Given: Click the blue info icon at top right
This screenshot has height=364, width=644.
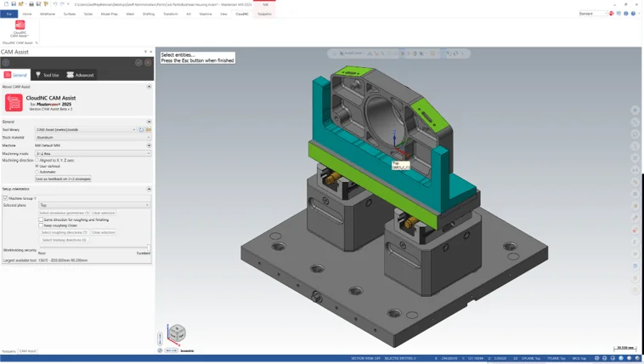Looking at the screenshot, I should [626, 14].
